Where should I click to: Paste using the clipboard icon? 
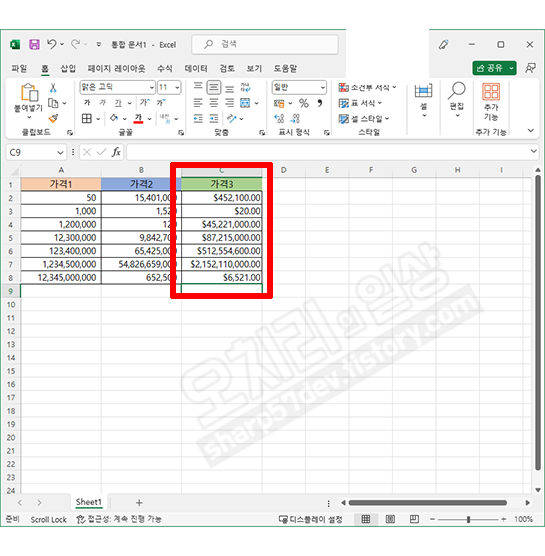(x=29, y=93)
